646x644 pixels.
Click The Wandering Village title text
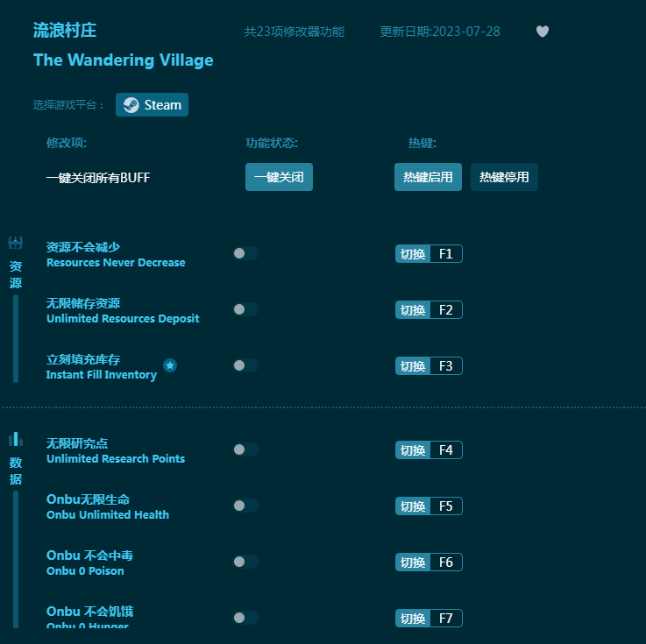coord(124,60)
